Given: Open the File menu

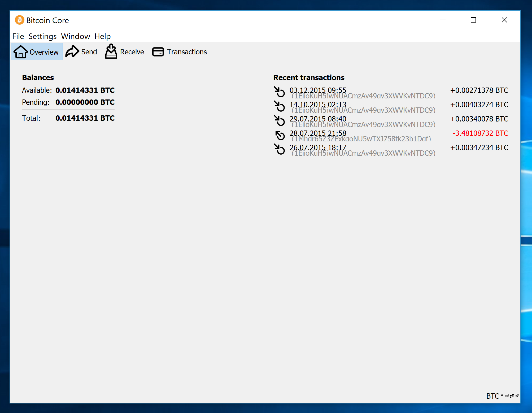Looking at the screenshot, I should coord(18,36).
